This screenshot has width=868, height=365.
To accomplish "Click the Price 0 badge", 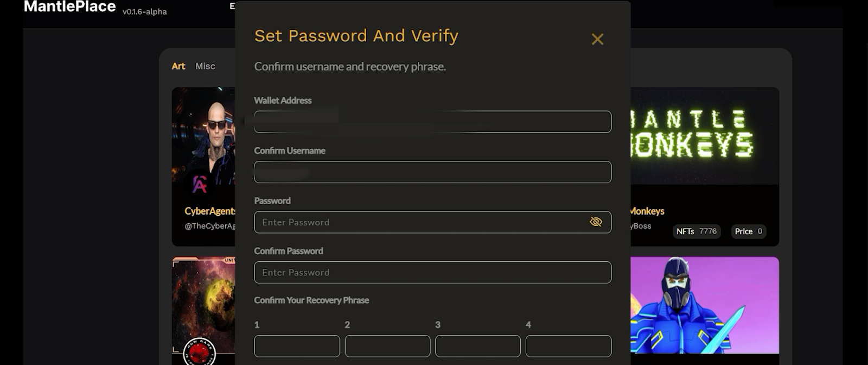I will click(x=748, y=231).
